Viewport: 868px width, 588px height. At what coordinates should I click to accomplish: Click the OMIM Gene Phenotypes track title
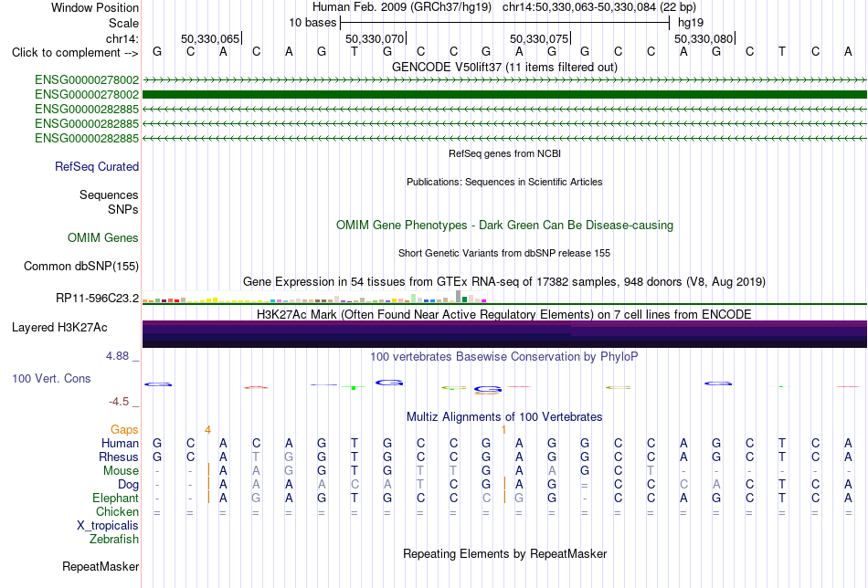[504, 226]
